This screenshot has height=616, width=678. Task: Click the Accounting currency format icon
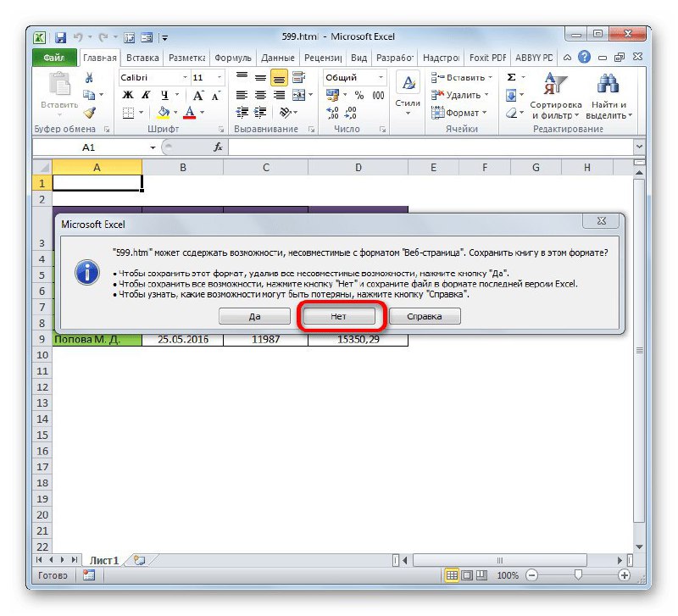coord(332,95)
